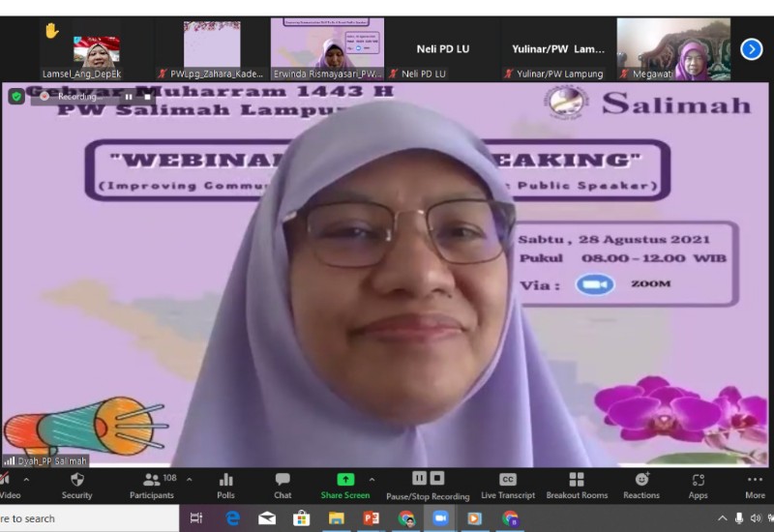774x532 pixels.
Task: Open the media player icon on taskbar
Action: pyautogui.click(x=474, y=518)
